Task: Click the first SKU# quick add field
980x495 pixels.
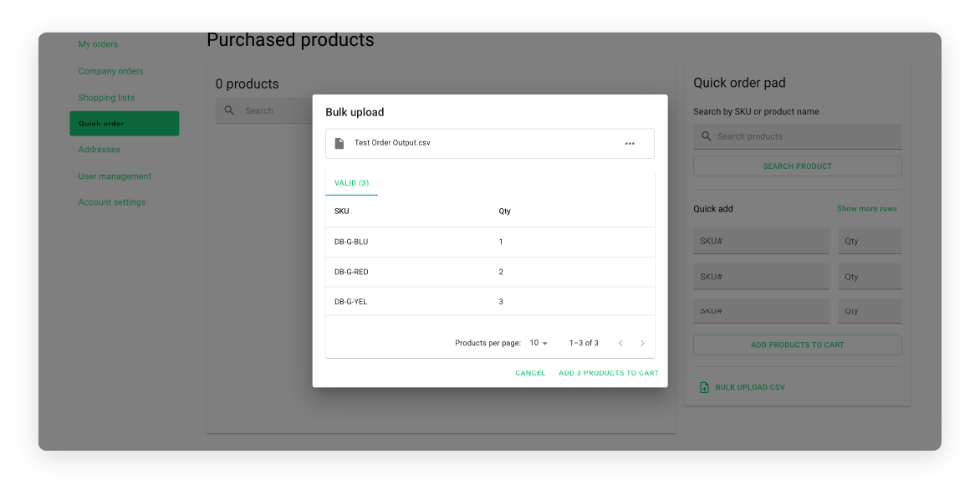Action: [761, 242]
